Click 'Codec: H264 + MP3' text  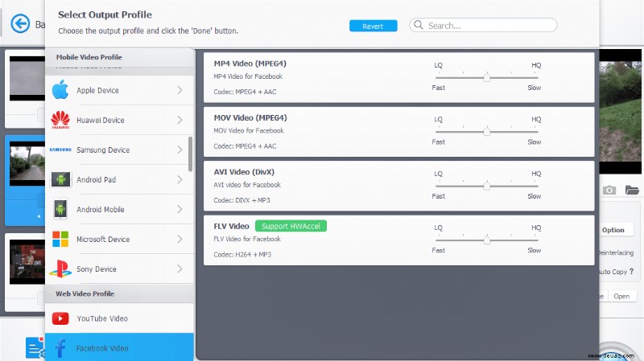pyautogui.click(x=242, y=254)
